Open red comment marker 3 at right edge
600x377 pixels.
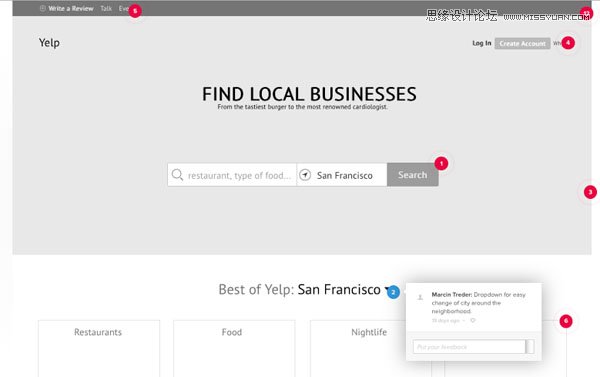pos(590,192)
